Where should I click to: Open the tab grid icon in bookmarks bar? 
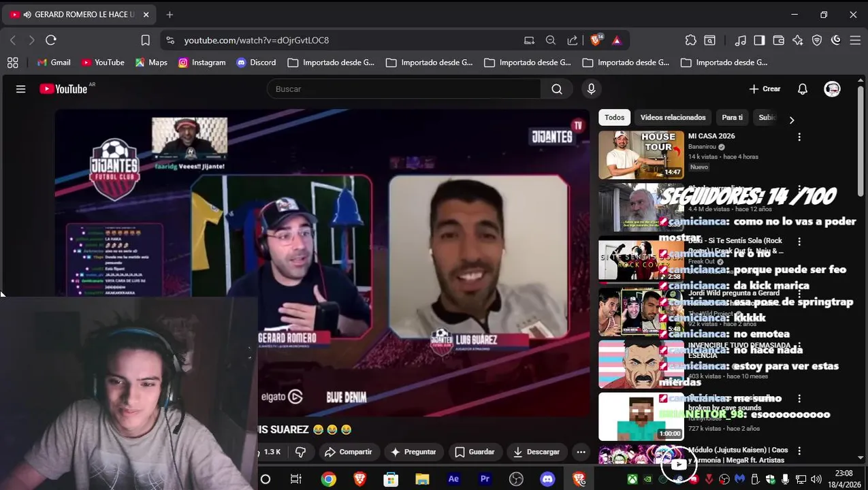[x=12, y=63]
